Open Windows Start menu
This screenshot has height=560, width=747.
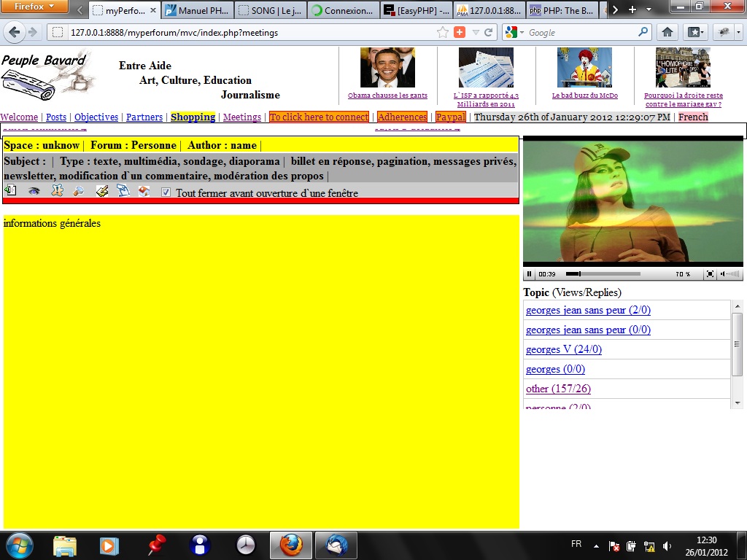coord(19,545)
